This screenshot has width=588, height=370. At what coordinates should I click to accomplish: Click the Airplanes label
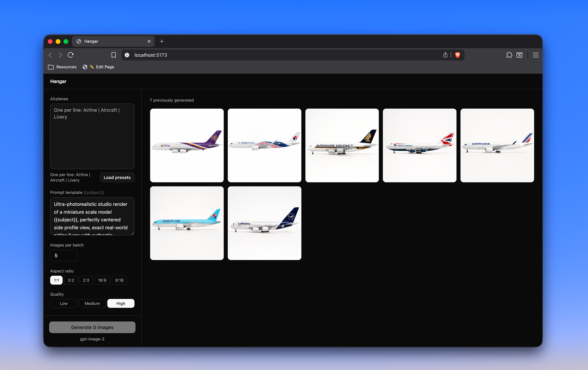point(59,99)
